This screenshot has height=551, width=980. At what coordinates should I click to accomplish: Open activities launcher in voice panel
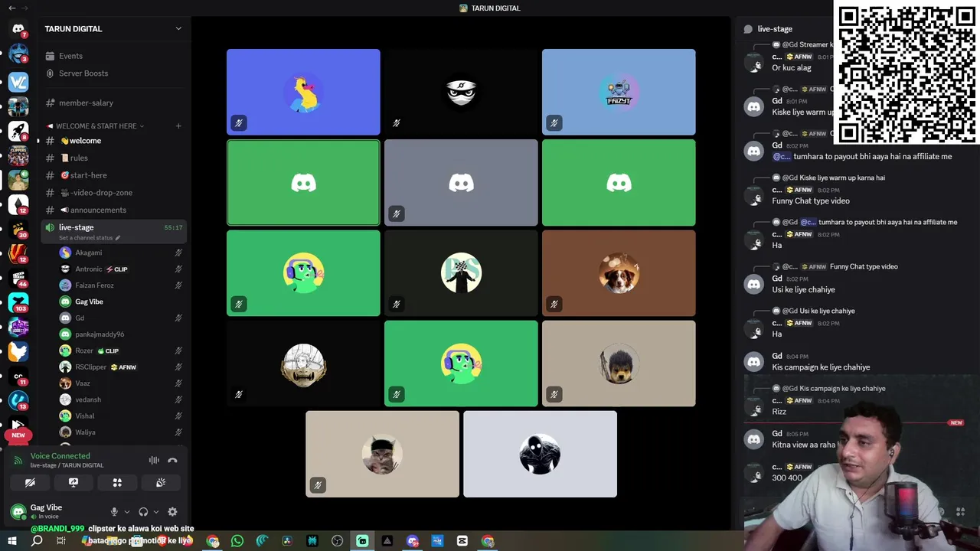pos(117,483)
